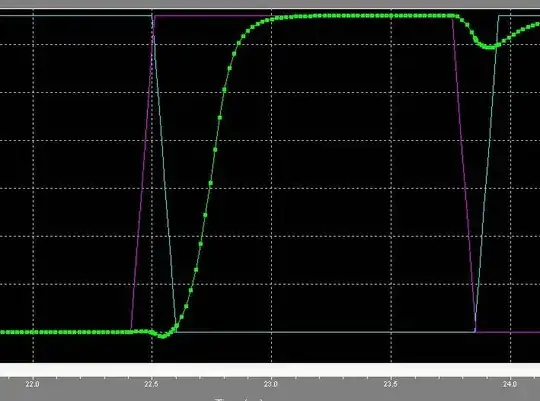
Task: Select the green trace's dip minimum near 24.0
Action: [488, 47]
